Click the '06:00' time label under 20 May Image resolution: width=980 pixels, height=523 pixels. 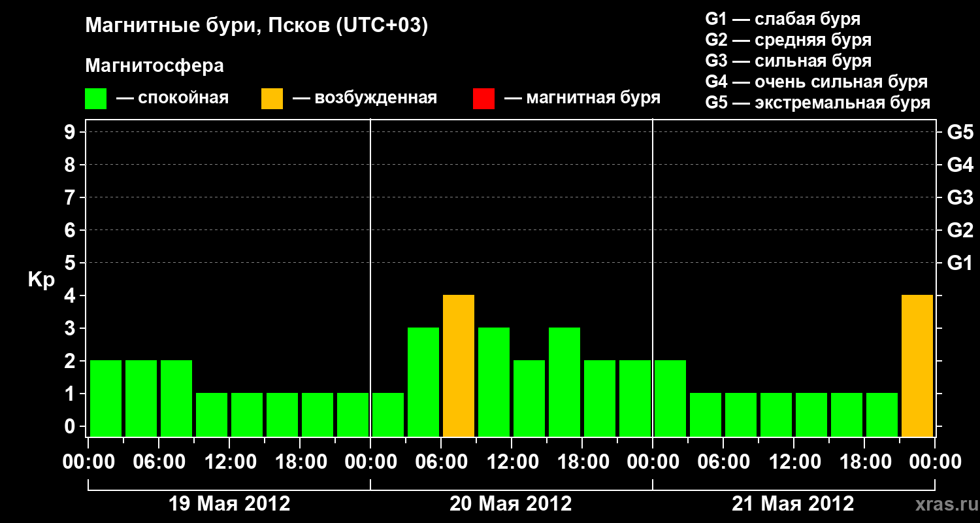click(x=442, y=462)
